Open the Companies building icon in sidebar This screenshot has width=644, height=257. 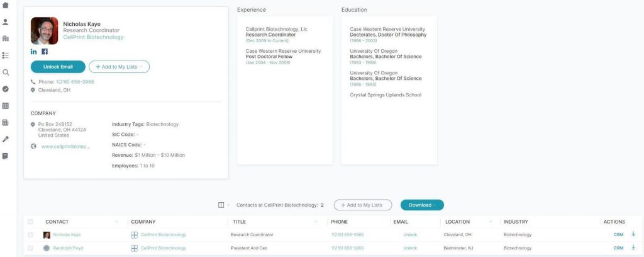tap(5, 38)
